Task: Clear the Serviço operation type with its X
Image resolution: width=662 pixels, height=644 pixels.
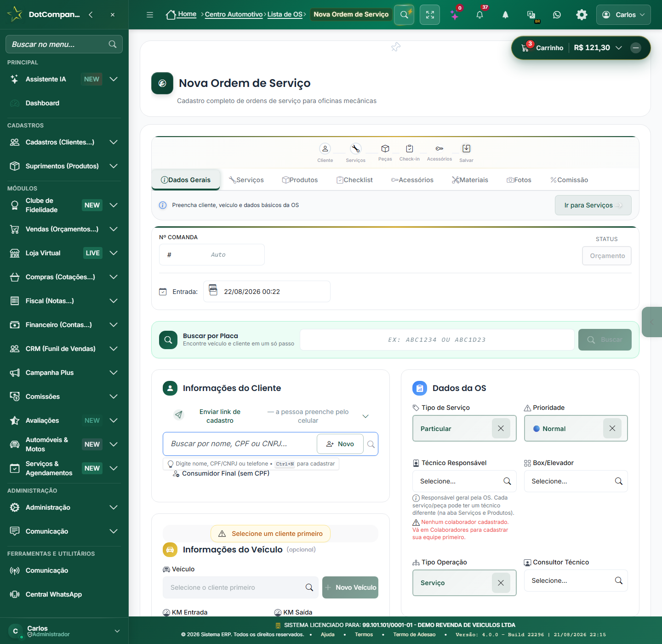Action: tap(501, 583)
